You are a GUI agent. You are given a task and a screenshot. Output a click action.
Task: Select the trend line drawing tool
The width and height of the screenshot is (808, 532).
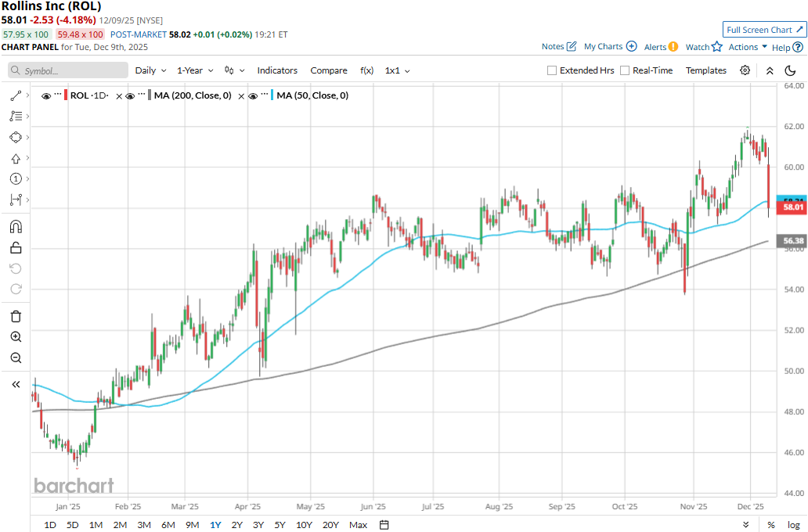[16, 95]
